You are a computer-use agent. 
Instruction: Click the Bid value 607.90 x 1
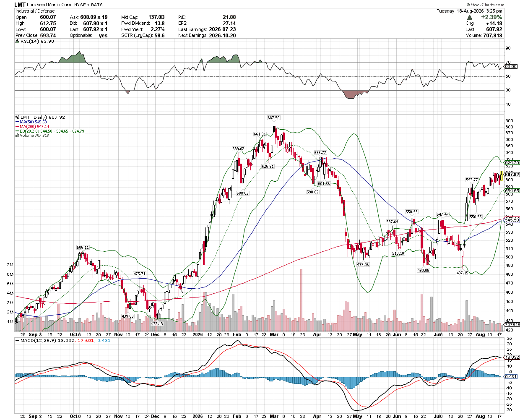[95, 23]
